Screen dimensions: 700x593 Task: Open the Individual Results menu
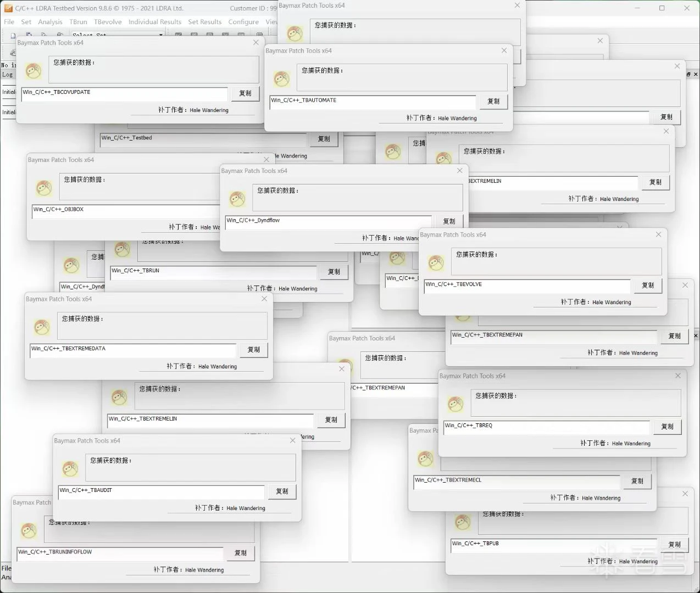point(155,22)
